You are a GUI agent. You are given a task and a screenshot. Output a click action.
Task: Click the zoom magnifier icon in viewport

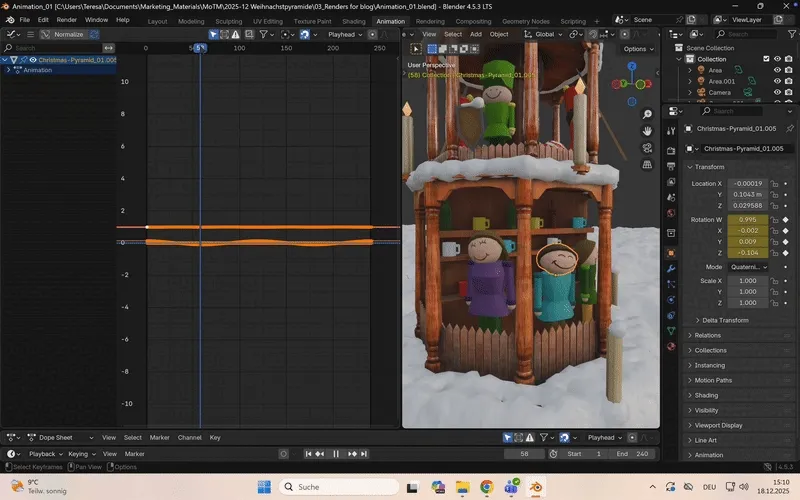[648, 114]
